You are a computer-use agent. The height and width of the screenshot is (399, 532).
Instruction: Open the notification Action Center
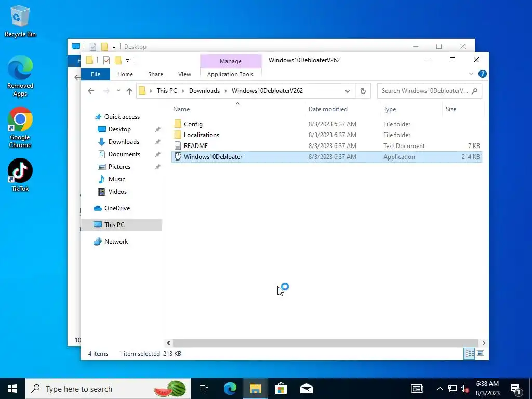[516, 389]
